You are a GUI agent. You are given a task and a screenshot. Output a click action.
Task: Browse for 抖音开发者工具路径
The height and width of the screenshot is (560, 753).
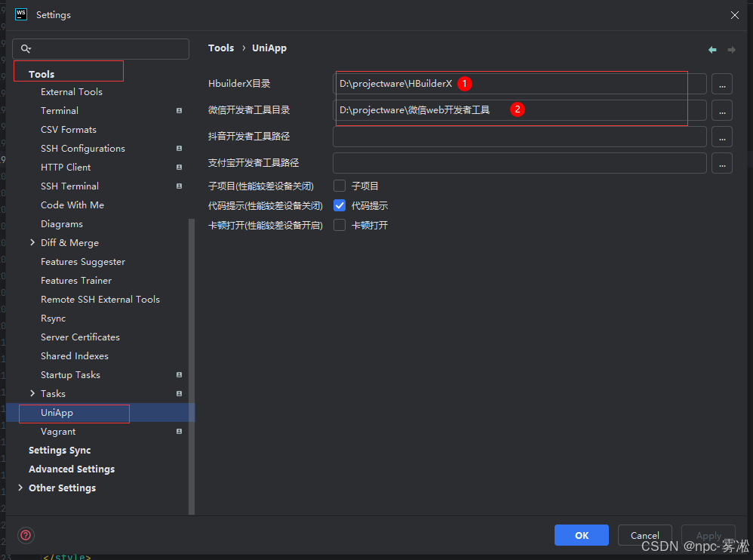click(722, 137)
